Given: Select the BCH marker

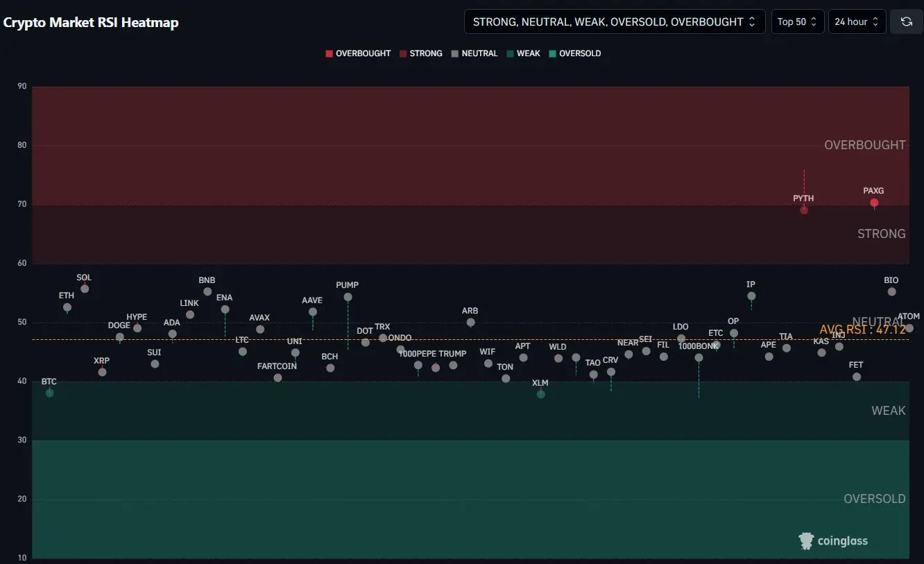Looking at the screenshot, I should point(330,368).
